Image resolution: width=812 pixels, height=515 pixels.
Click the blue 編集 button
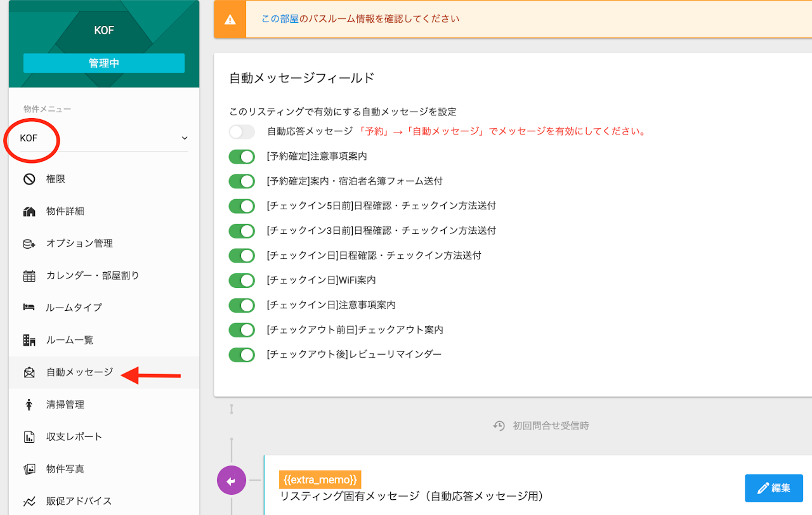click(773, 488)
